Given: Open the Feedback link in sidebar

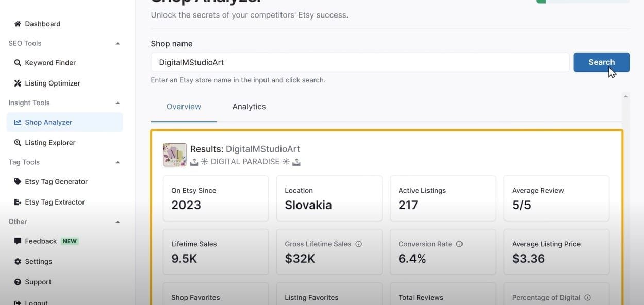Looking at the screenshot, I should 41,241.
